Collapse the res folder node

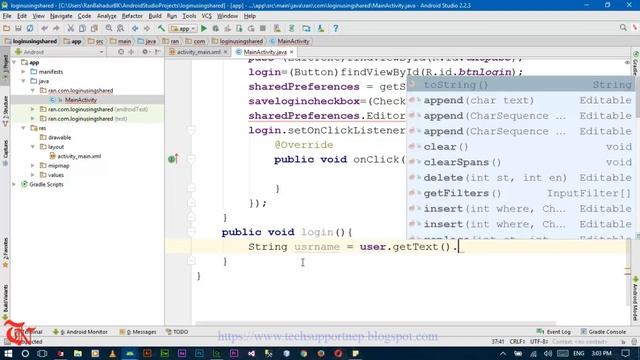tap(24, 128)
